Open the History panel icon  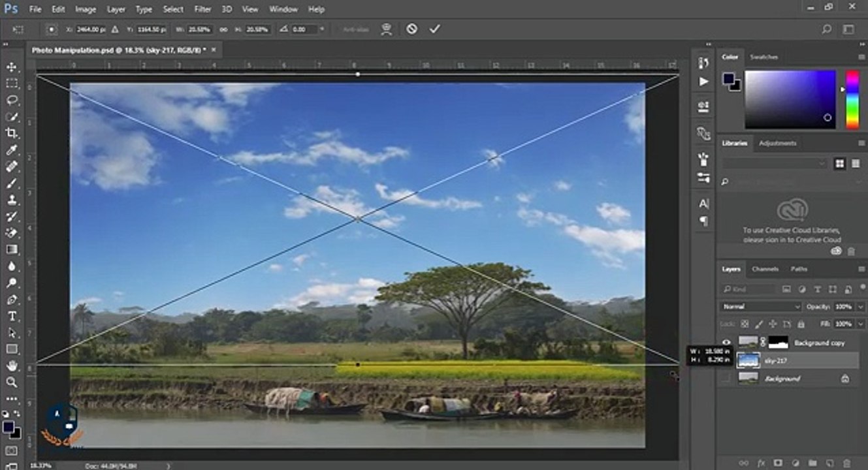pos(703,63)
